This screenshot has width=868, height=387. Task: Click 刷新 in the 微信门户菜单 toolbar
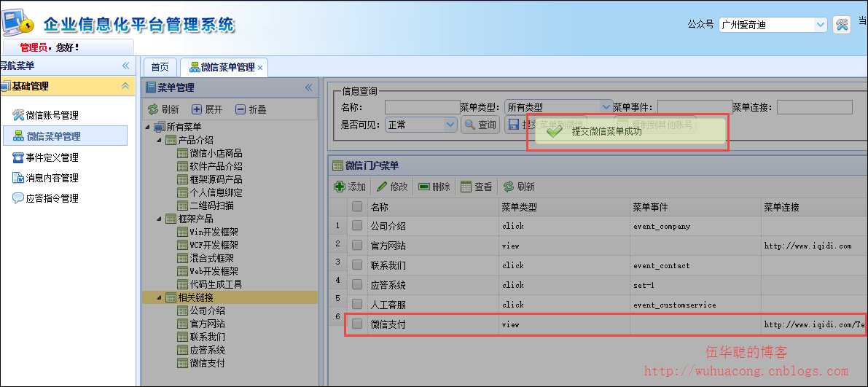(519, 187)
